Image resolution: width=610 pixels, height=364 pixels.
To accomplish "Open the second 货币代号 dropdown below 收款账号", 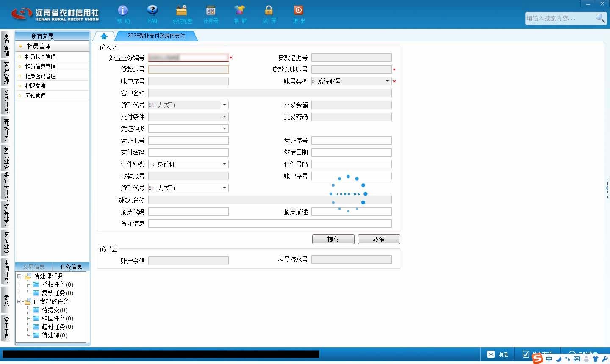I will click(x=225, y=188).
